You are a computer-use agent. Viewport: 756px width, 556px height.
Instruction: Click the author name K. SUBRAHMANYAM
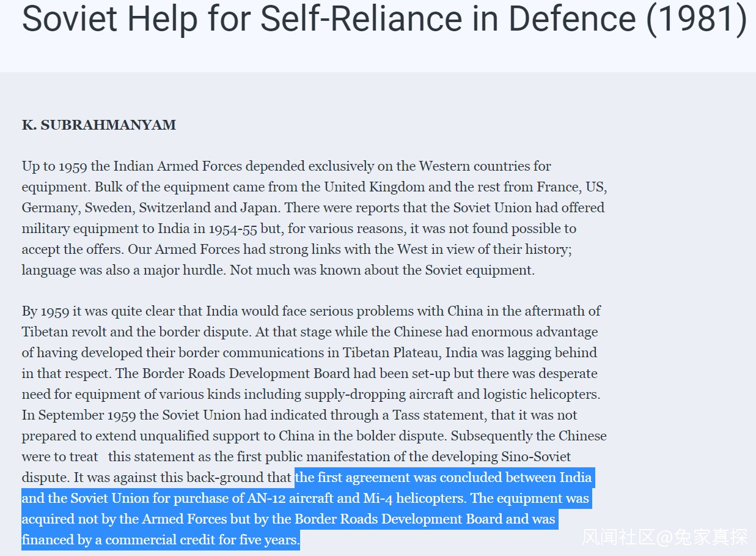(x=99, y=125)
